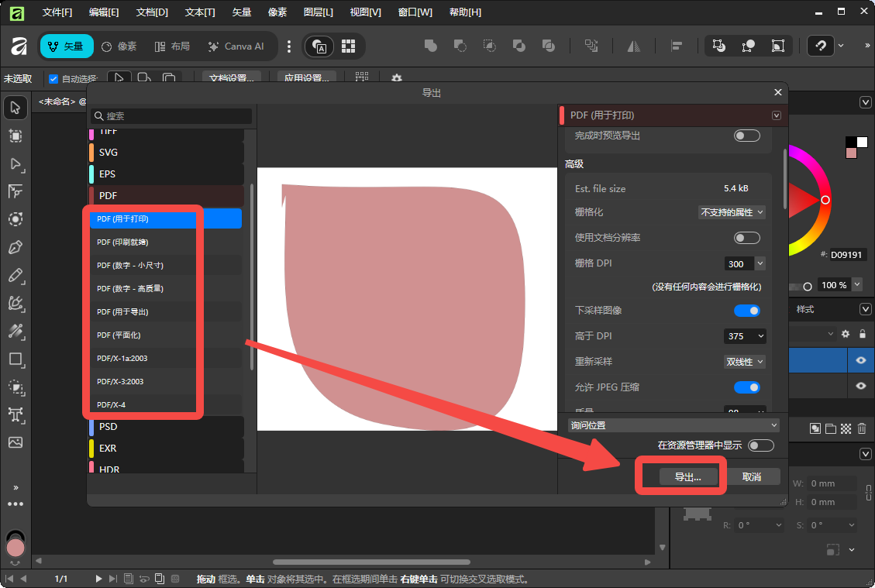Select the Node tool arrow icon
The image size is (875, 588).
tap(16, 164)
